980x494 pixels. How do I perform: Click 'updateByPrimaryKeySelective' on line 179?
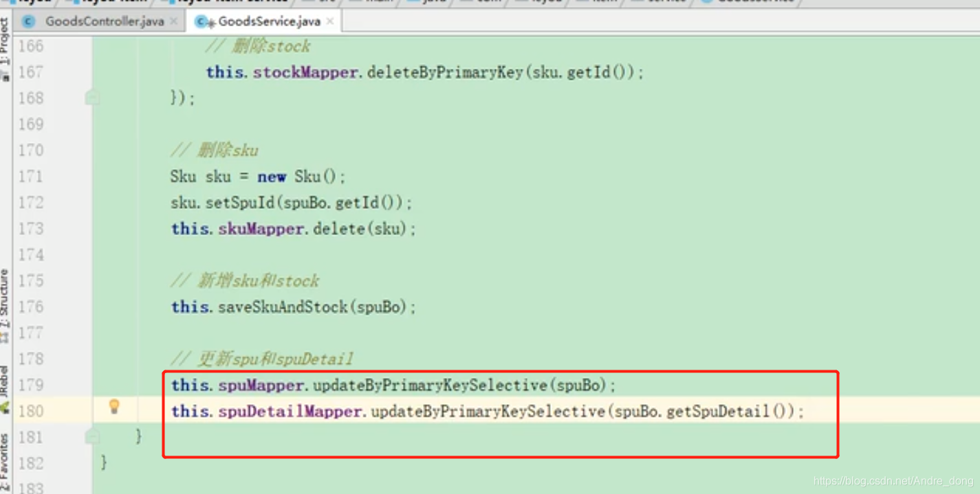(x=431, y=385)
